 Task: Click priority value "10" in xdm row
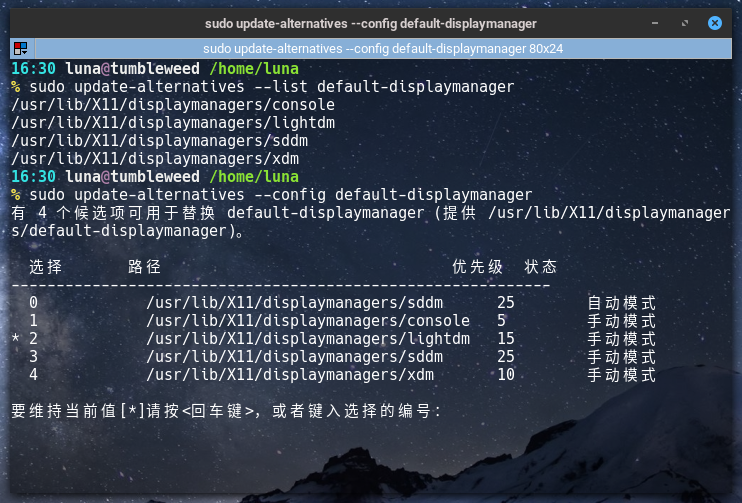[x=506, y=374]
